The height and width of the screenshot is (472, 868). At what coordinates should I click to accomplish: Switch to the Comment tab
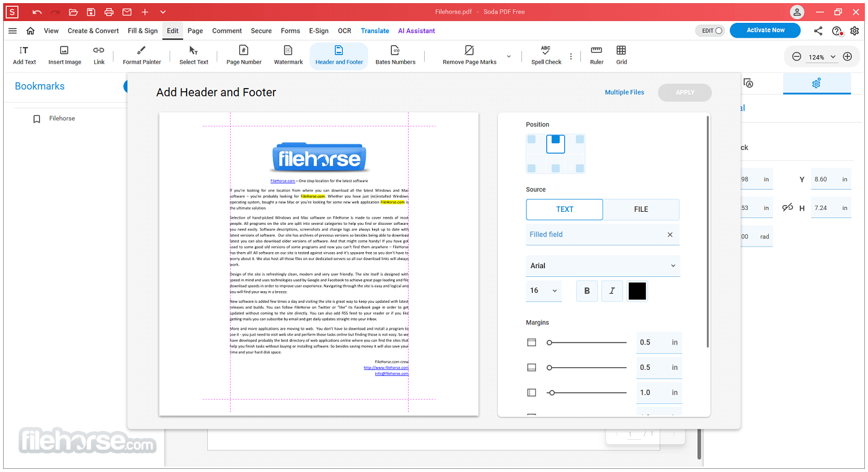click(227, 31)
